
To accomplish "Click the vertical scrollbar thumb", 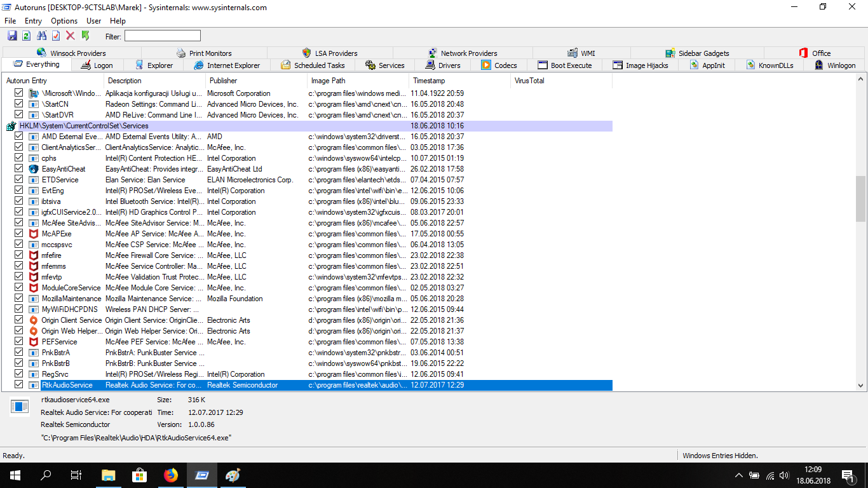I will pyautogui.click(x=861, y=199).
